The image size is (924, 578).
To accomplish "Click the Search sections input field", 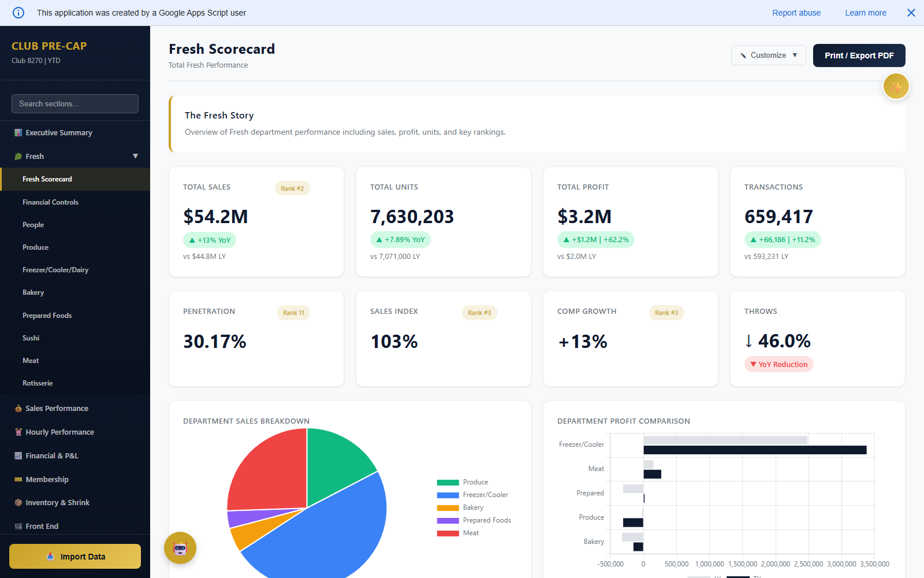I will (75, 104).
